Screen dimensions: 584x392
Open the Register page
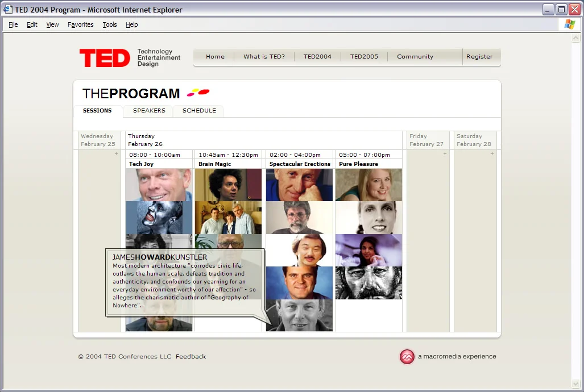click(x=480, y=56)
